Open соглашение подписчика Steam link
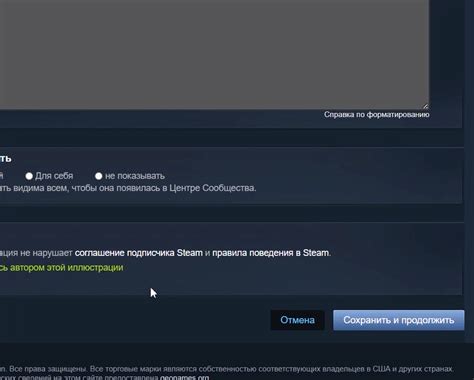The image size is (474, 380). pyautogui.click(x=139, y=253)
